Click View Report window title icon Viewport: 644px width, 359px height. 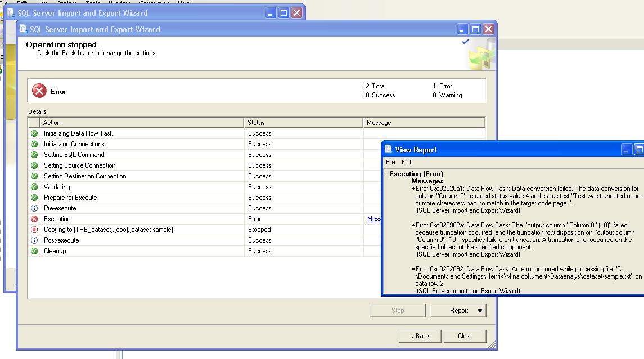coord(388,150)
